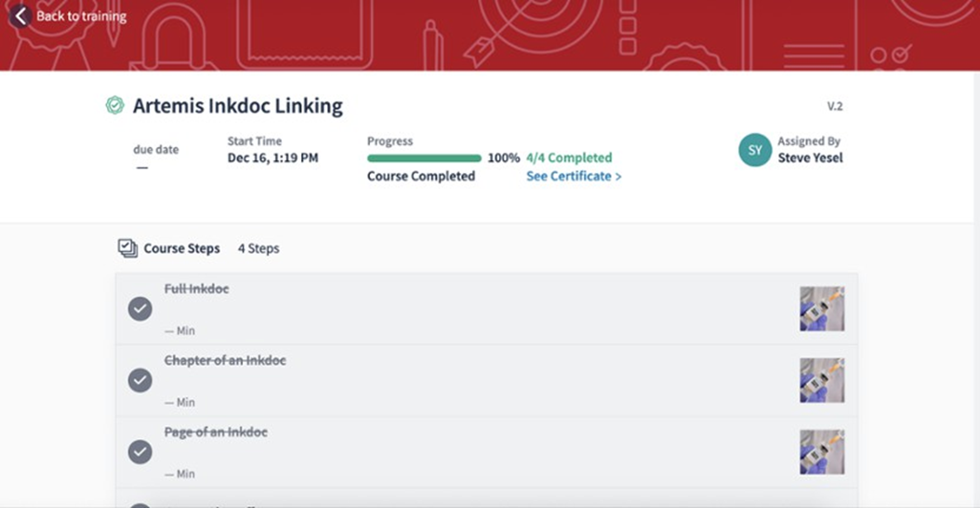Click the Page of an Inkdoc thumbnail
Viewport: 980px width, 508px height.
tap(822, 452)
